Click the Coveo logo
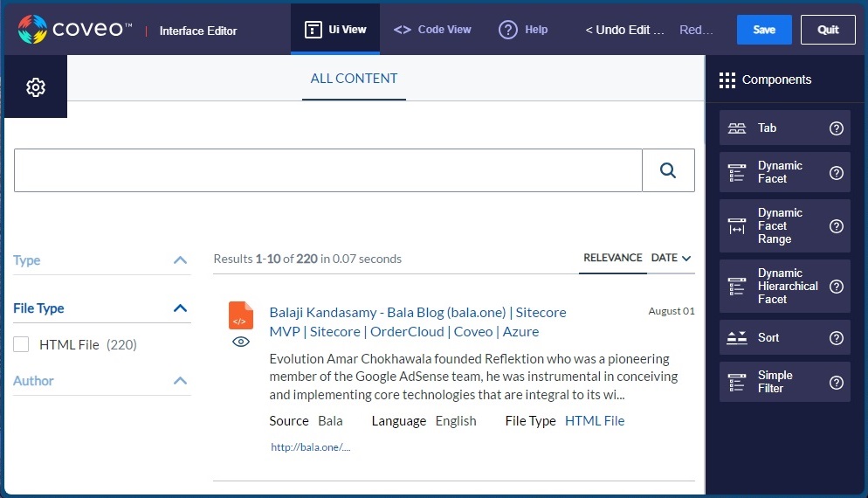 [x=75, y=30]
